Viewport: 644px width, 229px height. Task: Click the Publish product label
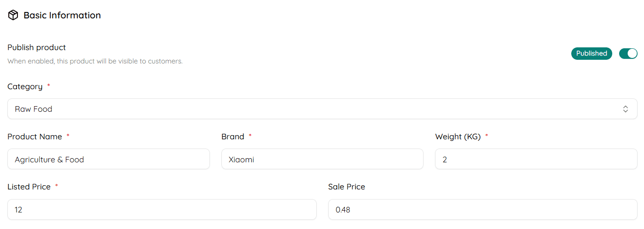37,47
